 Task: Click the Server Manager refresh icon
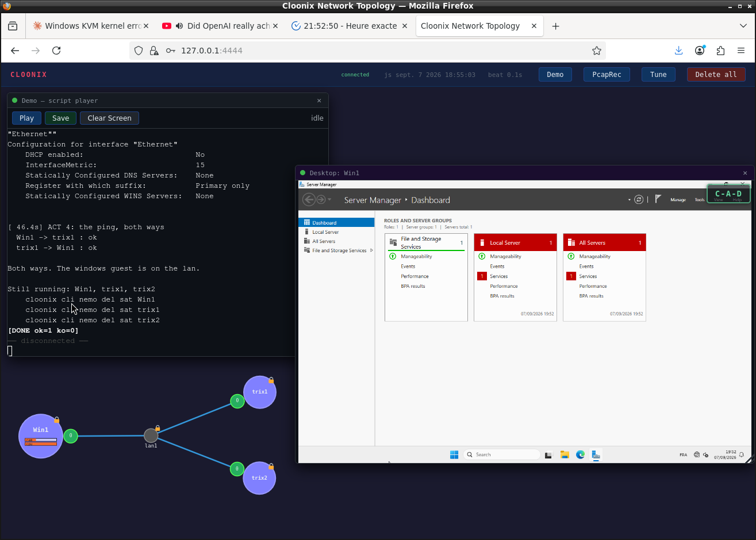[x=639, y=199]
